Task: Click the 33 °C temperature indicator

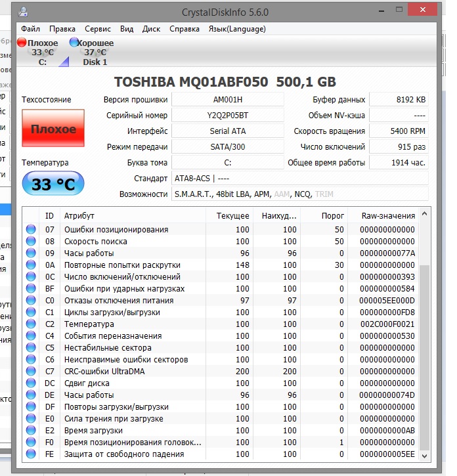Action: tap(53, 184)
